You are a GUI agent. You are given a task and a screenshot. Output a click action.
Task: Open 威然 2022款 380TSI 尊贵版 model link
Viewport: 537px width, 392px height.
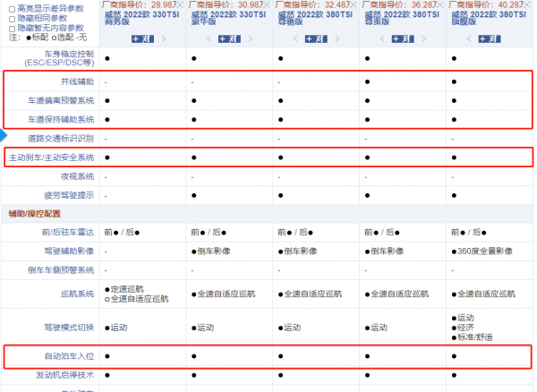click(x=402, y=18)
